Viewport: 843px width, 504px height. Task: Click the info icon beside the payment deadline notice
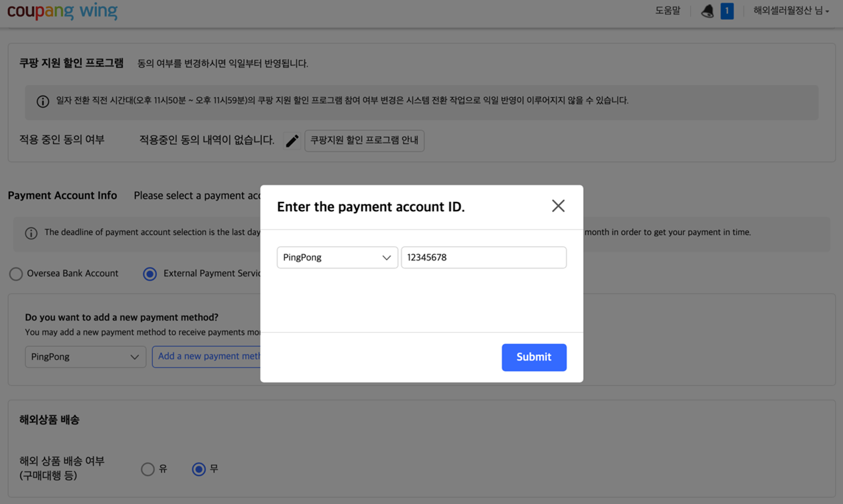pyautogui.click(x=31, y=233)
